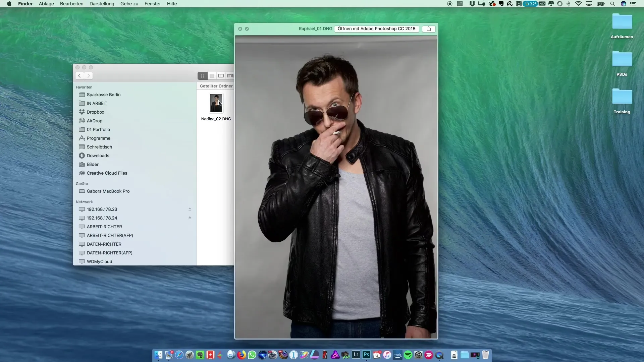The image size is (644, 362).
Task: Open Notification Center list icon
Action: (x=633, y=4)
